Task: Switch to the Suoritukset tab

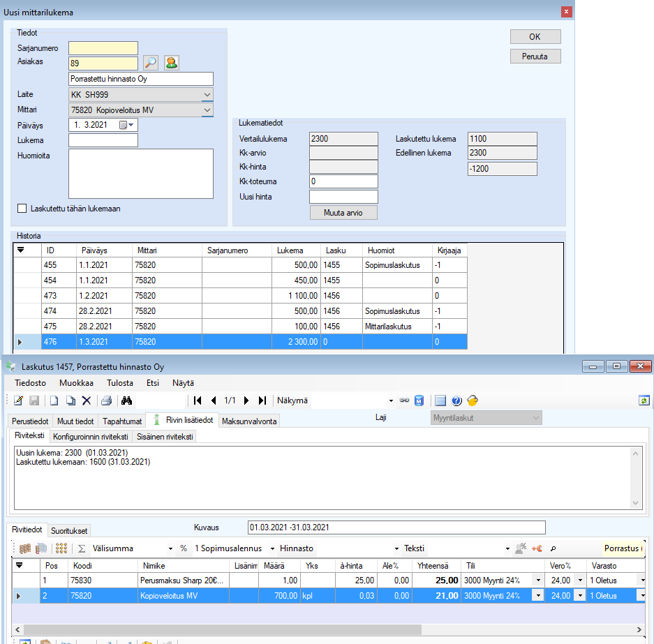Action: [69, 531]
